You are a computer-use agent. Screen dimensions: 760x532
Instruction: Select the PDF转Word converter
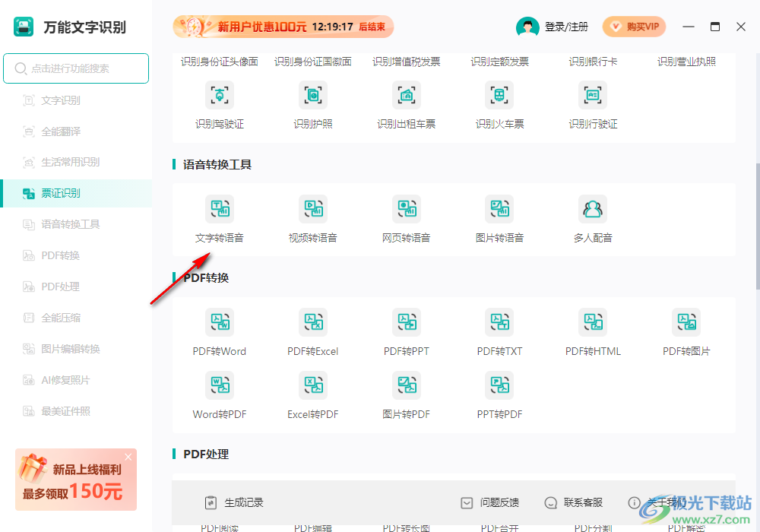[x=220, y=333]
